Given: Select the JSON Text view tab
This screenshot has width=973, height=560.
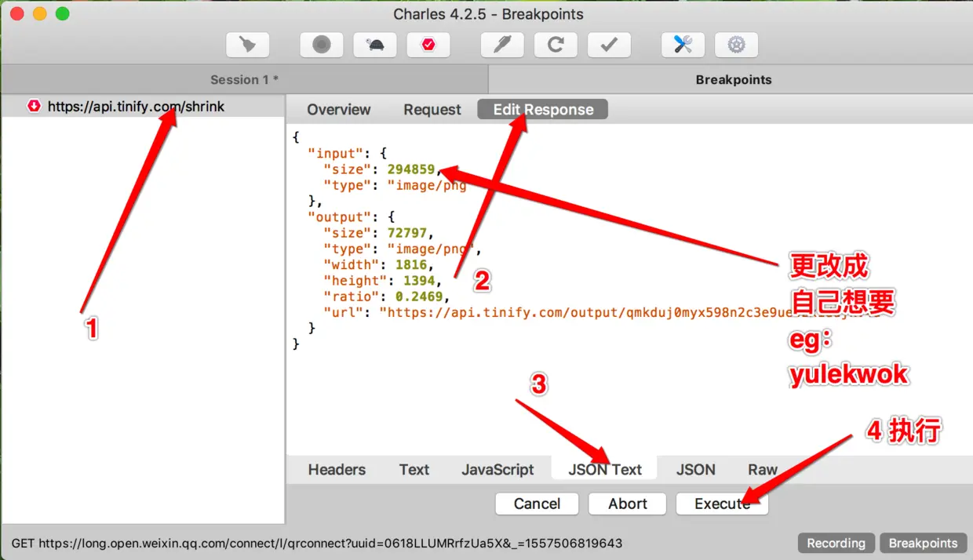Looking at the screenshot, I should pyautogui.click(x=605, y=470).
